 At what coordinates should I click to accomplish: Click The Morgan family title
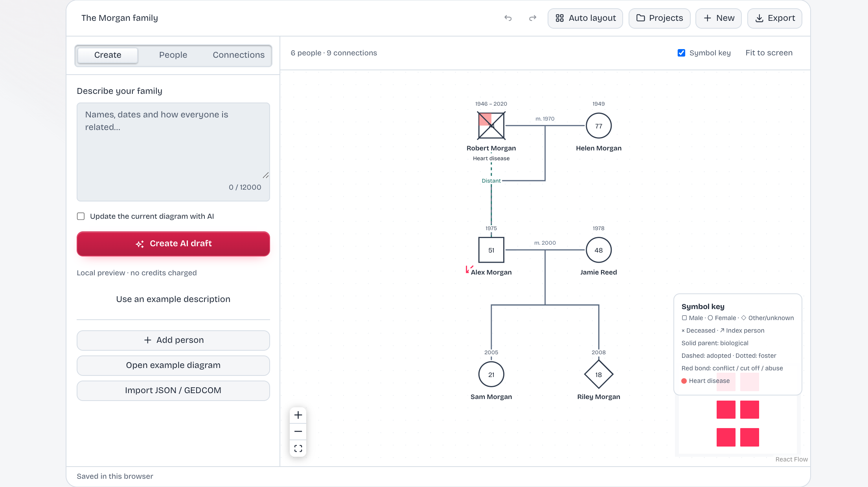point(120,18)
